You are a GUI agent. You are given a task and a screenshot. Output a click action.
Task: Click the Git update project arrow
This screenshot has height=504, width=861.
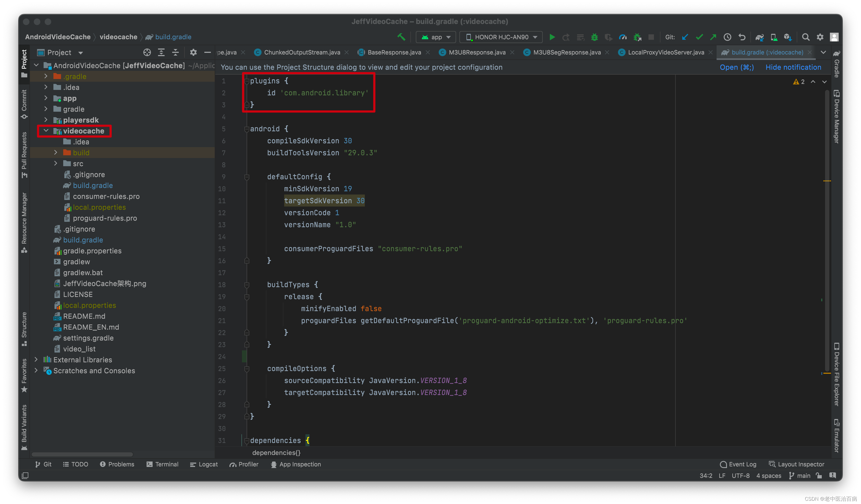pos(685,37)
